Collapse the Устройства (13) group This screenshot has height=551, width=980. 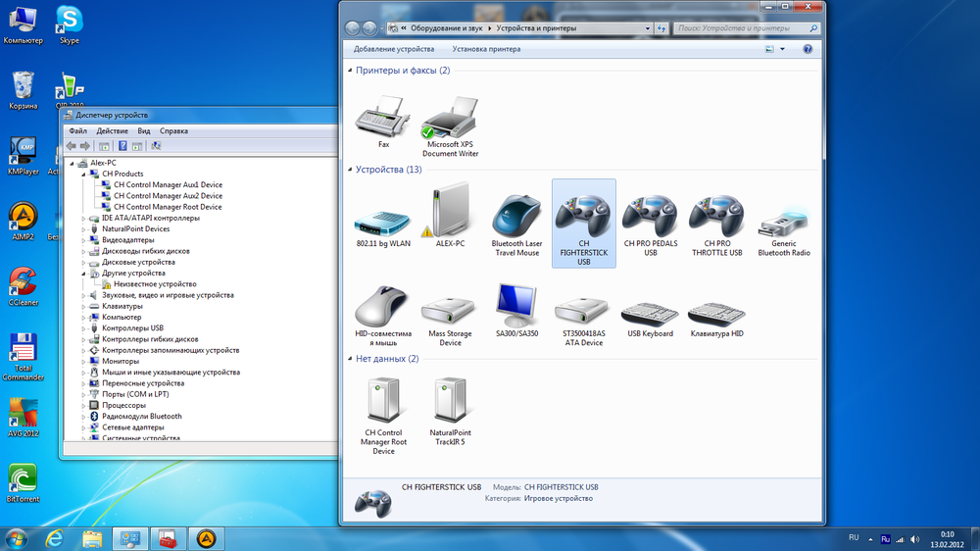(x=350, y=170)
